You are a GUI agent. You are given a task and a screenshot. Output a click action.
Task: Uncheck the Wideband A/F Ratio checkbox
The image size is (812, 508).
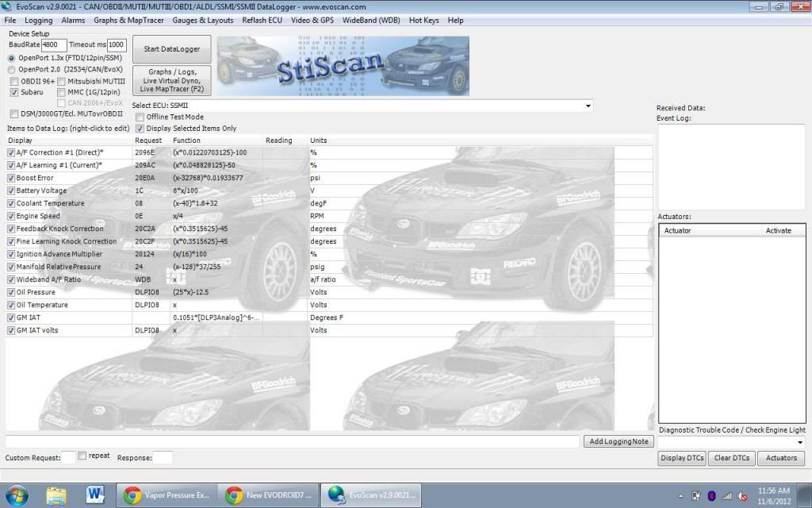11,280
